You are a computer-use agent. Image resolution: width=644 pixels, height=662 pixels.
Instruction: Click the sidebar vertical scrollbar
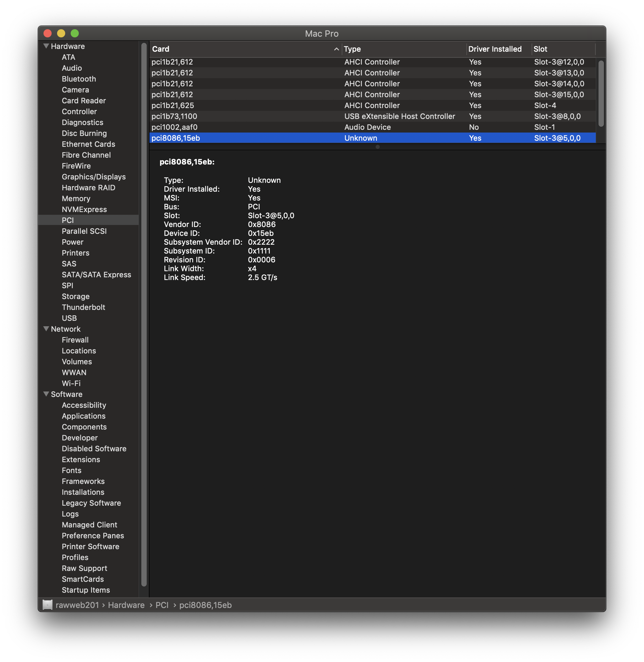pyautogui.click(x=144, y=314)
